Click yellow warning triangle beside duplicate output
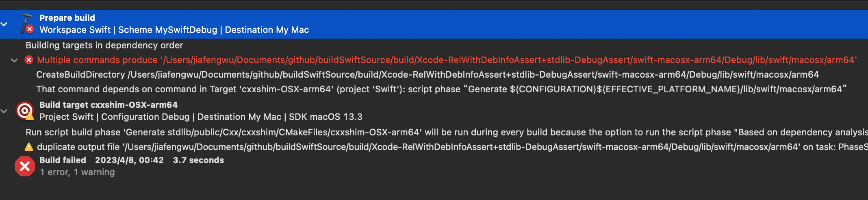Screen dimensions: 868x200 pos(29,147)
